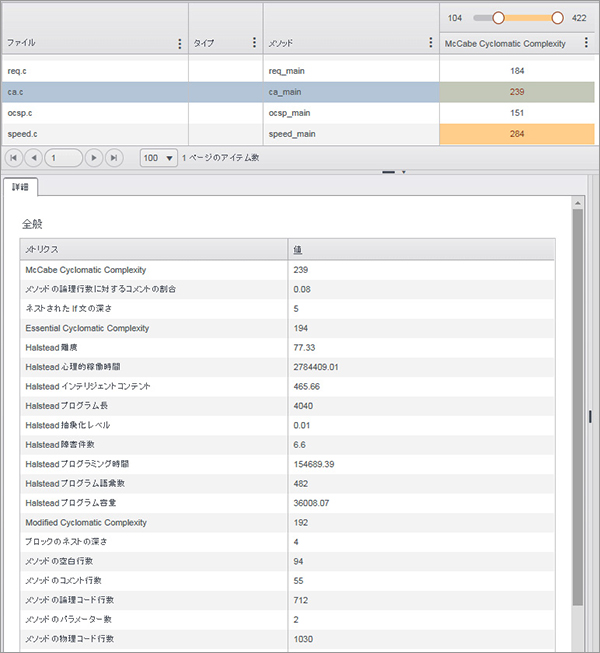Click the value 2784409.01
The height and width of the screenshot is (653, 600).
tap(316, 367)
